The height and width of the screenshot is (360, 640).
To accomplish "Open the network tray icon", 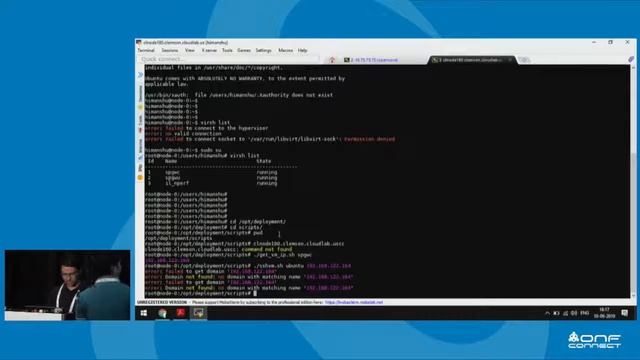I will pos(565,313).
